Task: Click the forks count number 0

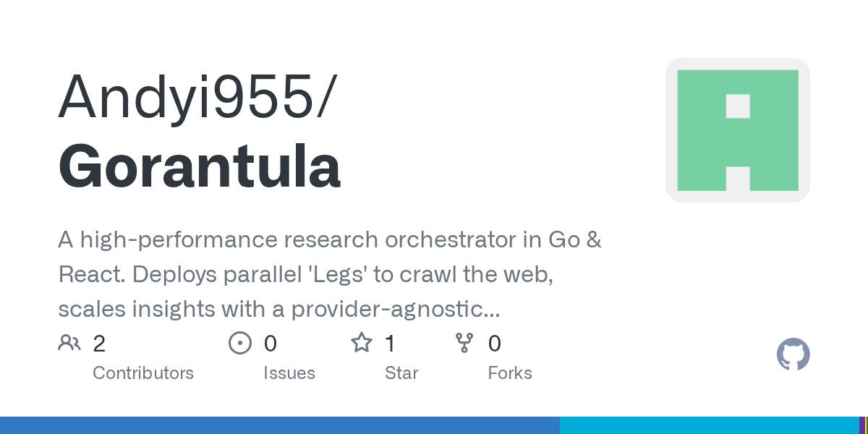Action: tap(495, 344)
